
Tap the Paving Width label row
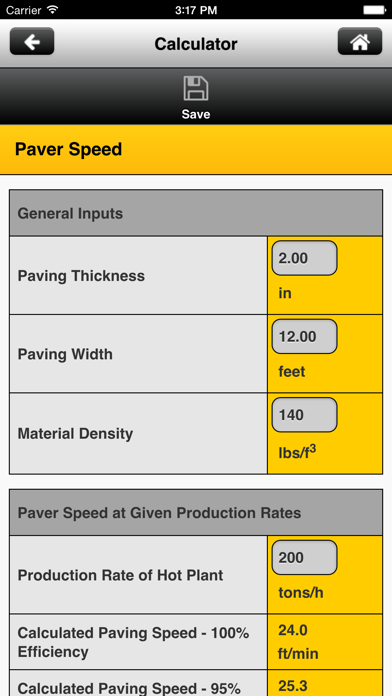coord(139,354)
